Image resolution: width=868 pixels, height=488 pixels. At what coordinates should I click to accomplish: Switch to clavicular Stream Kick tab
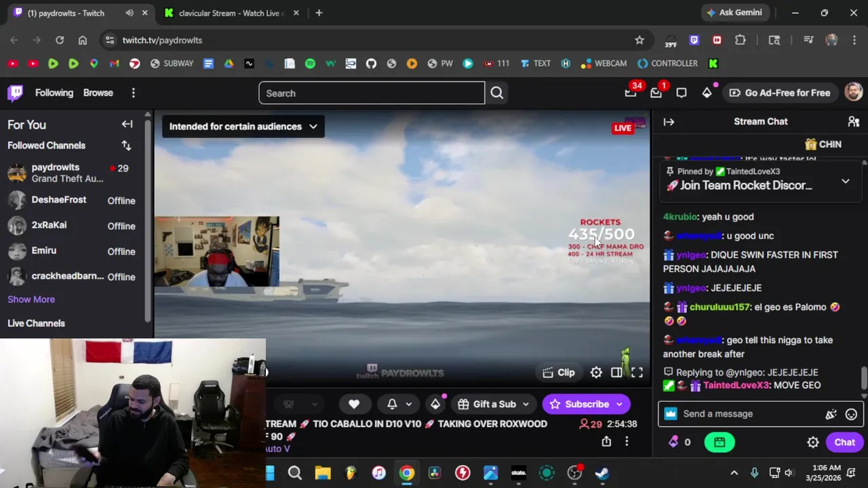[231, 13]
